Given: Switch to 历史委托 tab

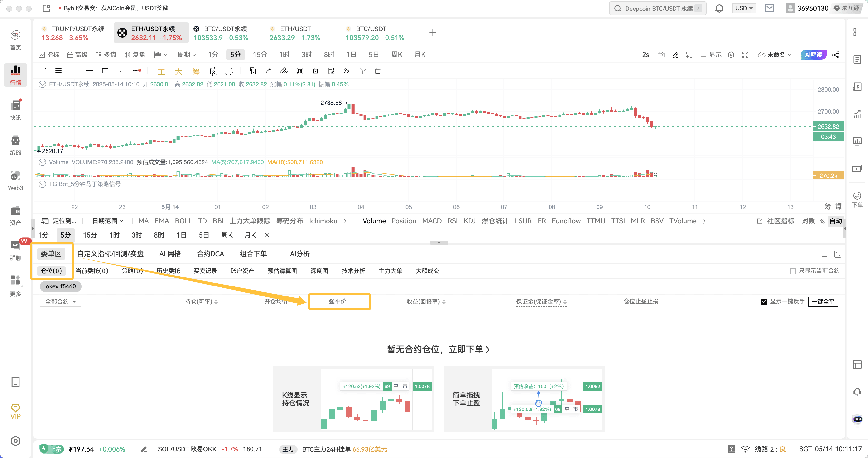Looking at the screenshot, I should coord(168,271).
